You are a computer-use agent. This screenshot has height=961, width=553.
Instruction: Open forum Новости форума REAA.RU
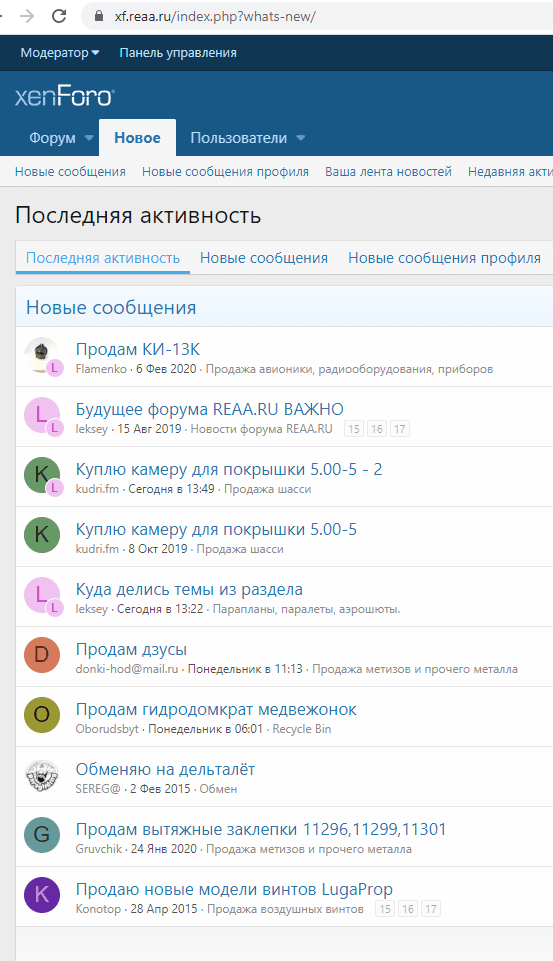[262, 429]
